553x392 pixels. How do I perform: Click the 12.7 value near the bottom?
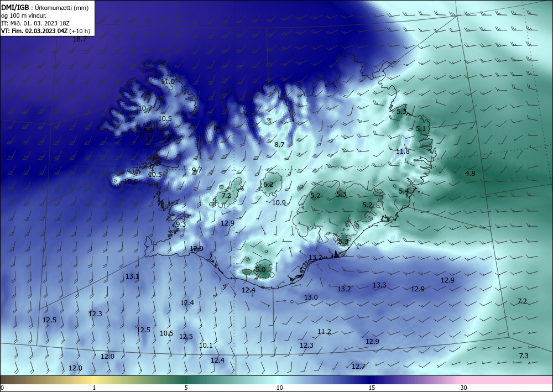click(358, 367)
